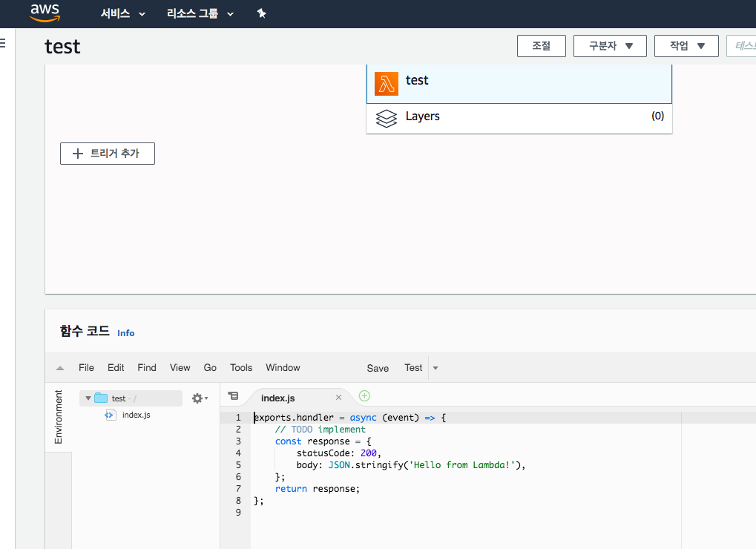The image size is (756, 549).
Task: Click the index.js file icon in tree
Action: pyautogui.click(x=111, y=415)
